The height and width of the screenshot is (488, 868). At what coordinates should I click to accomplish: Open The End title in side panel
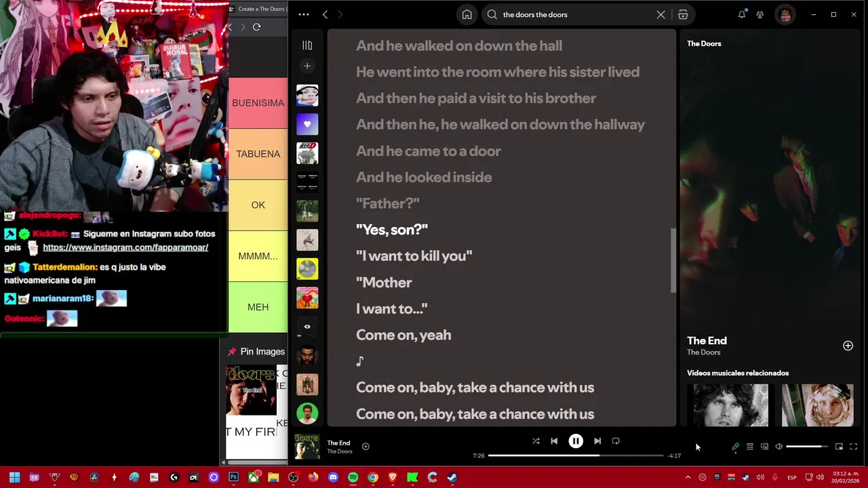pos(707,340)
